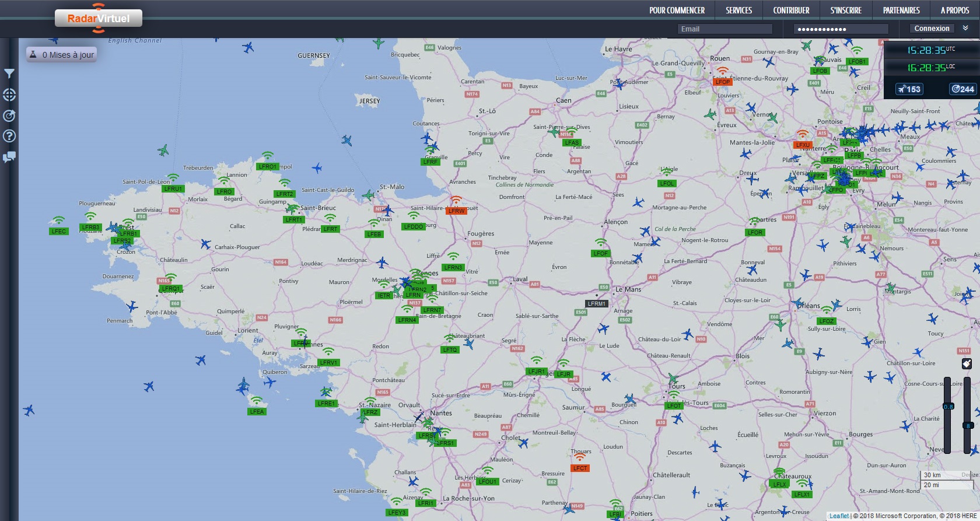This screenshot has height=521, width=980.
Task: Click the paintbrush icon above sliders
Action: click(967, 364)
